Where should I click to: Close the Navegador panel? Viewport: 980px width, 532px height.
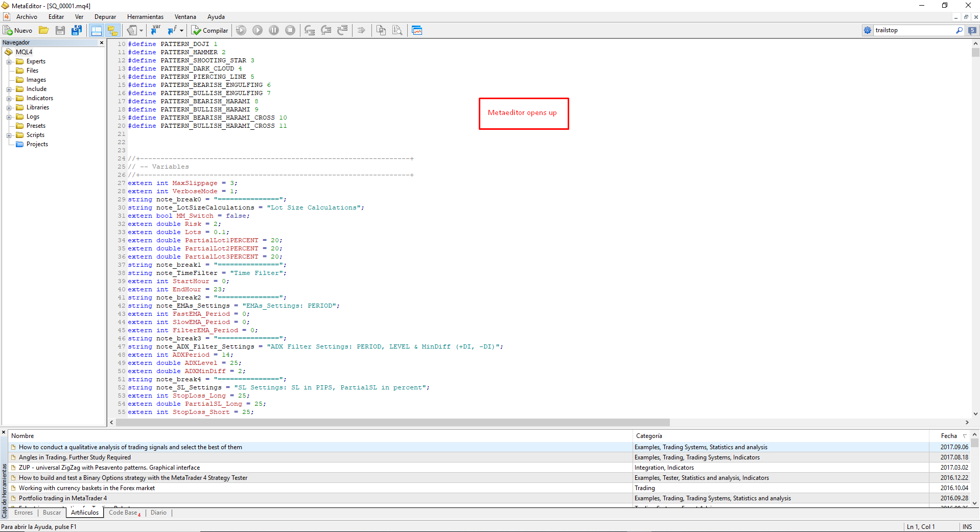point(102,42)
